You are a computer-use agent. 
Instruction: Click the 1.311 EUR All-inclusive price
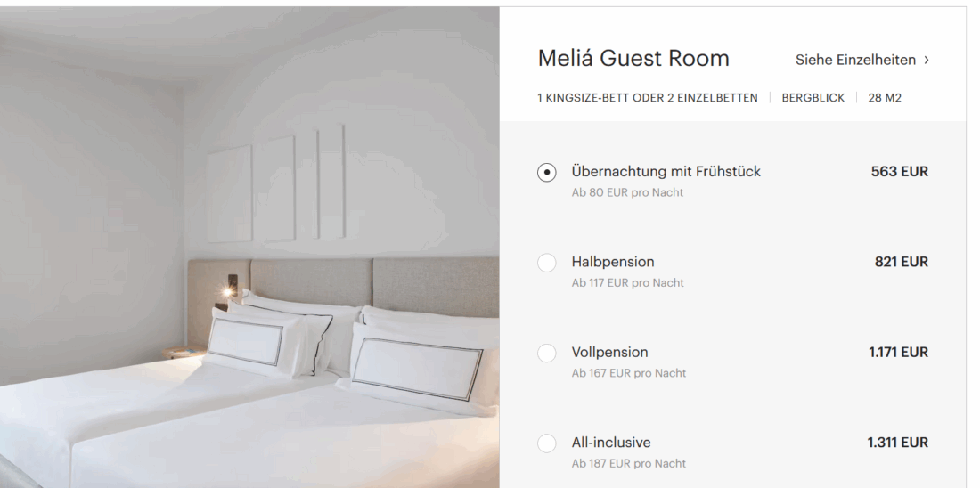tap(898, 442)
